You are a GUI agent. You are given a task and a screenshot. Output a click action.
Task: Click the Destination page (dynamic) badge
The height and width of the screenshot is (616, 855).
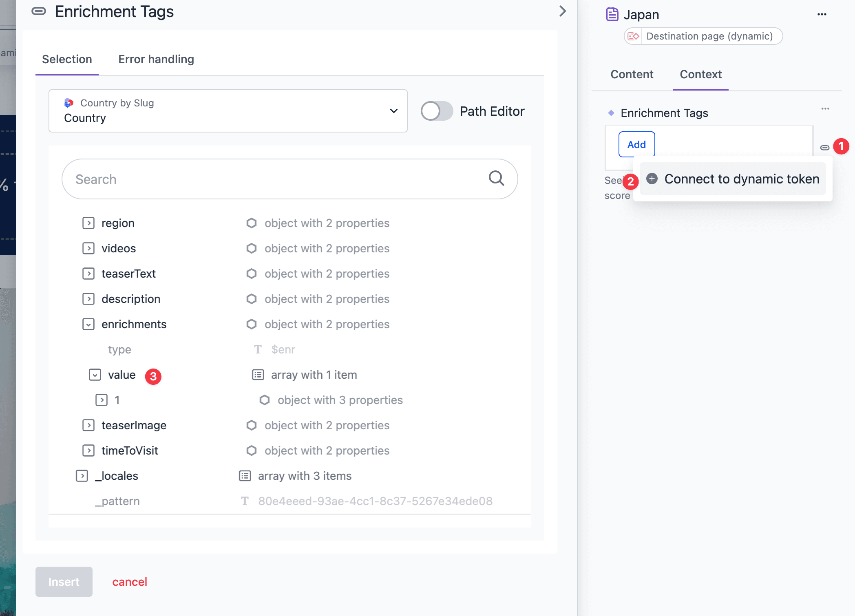[x=703, y=36]
